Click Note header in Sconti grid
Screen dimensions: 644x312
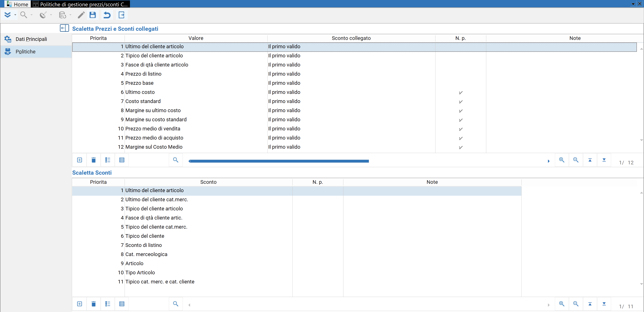pos(432,182)
